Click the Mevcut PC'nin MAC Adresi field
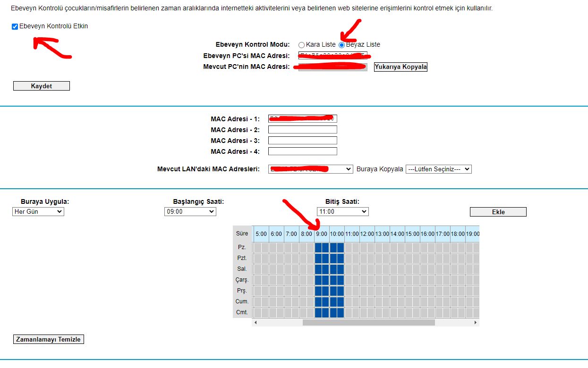Viewport: 588px width, 368px height. click(x=332, y=67)
